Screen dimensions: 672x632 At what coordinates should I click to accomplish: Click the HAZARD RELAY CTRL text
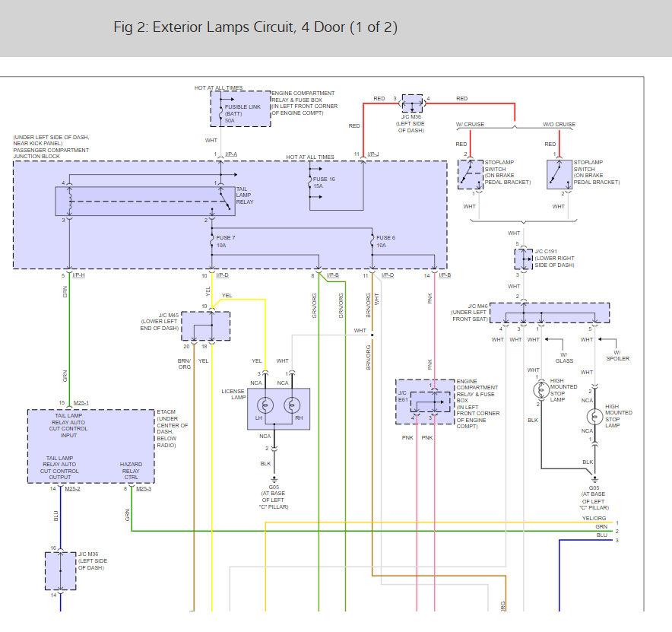tap(132, 471)
